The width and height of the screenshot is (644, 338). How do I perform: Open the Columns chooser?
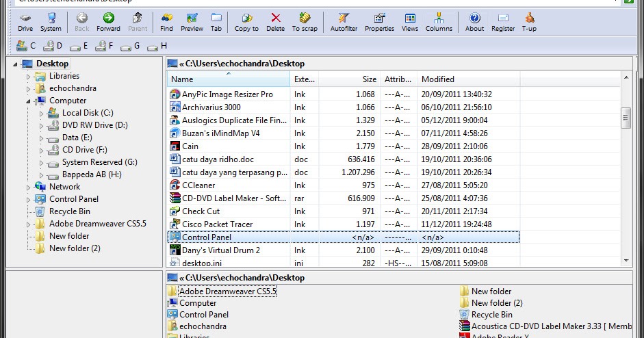[x=439, y=22]
